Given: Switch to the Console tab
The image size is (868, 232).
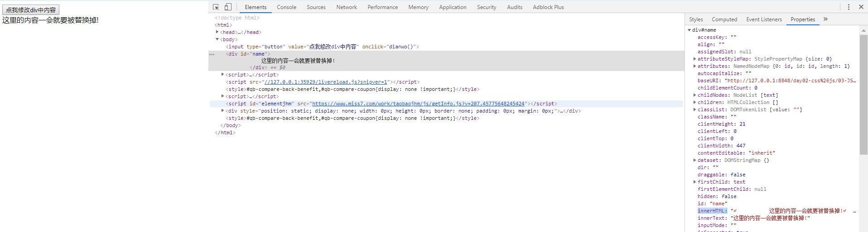Looking at the screenshot, I should tap(287, 7).
